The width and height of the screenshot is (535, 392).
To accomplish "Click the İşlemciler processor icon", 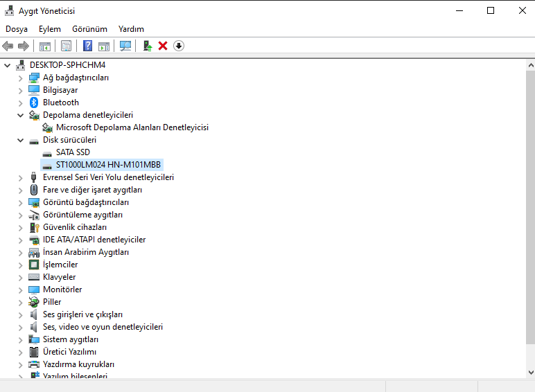I will [34, 265].
